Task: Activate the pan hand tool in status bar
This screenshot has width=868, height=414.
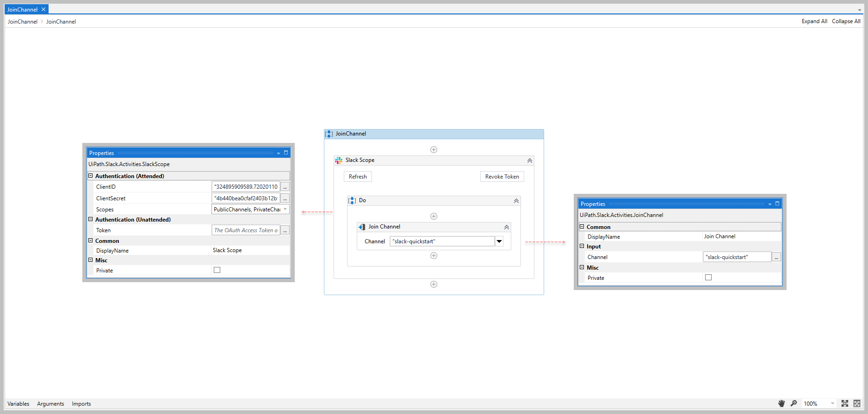Action: (781, 403)
